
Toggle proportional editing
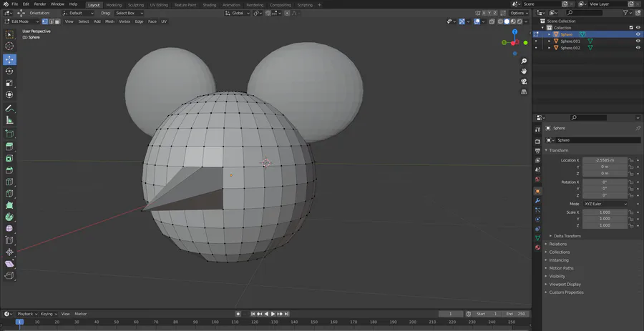(x=287, y=13)
